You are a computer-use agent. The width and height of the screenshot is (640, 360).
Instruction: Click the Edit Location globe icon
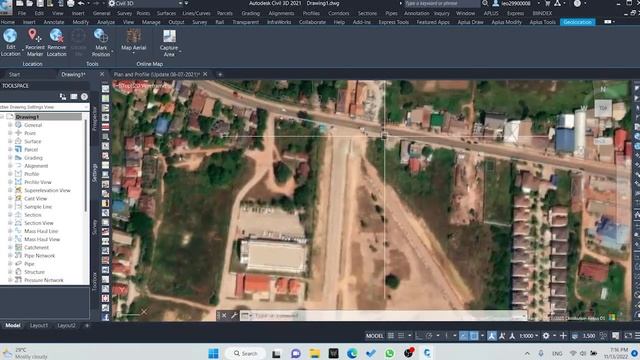(x=10, y=36)
